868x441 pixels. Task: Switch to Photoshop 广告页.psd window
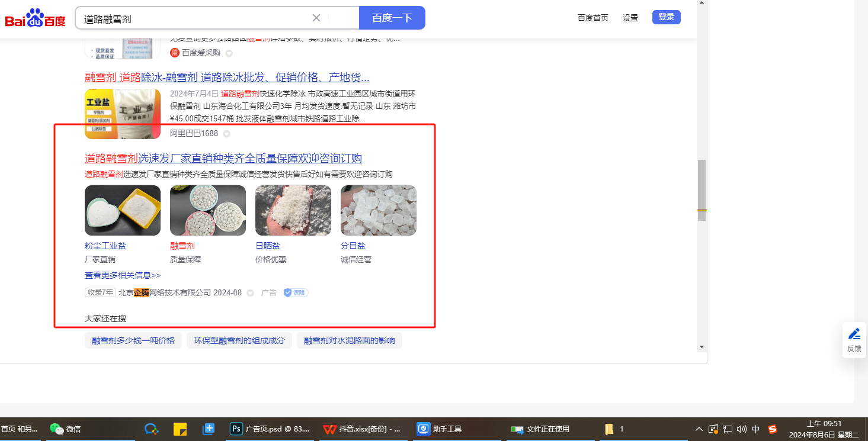click(x=271, y=429)
